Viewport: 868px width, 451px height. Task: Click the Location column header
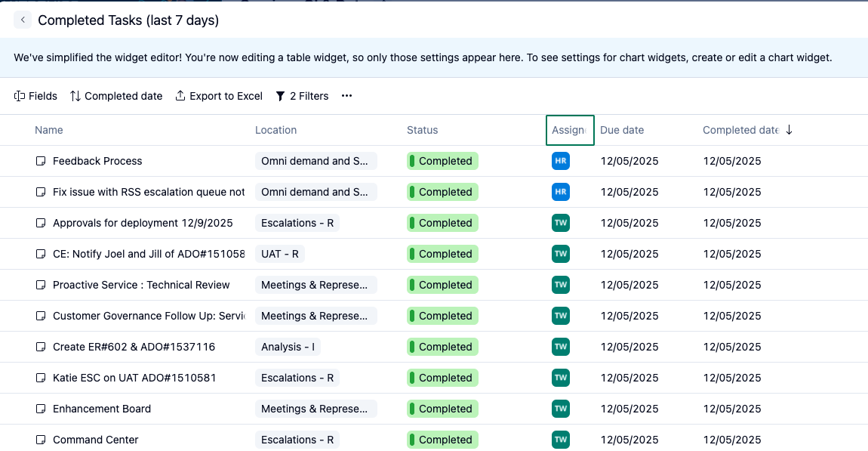click(x=275, y=130)
